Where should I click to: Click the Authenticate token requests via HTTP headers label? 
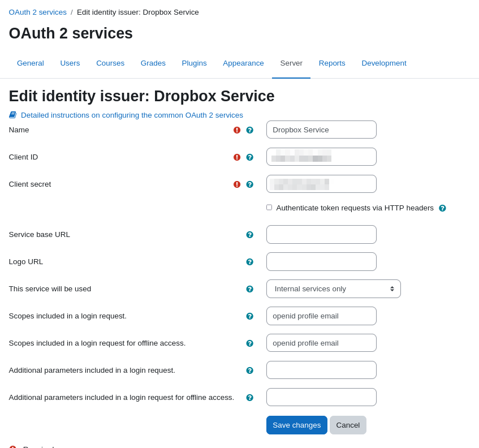[x=355, y=208]
